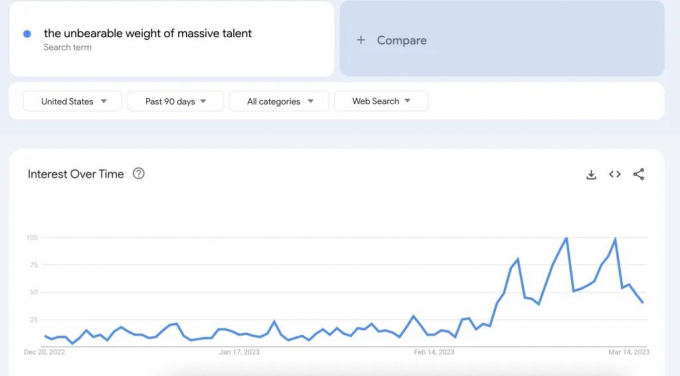Screen dimensions: 680x376
Task: Select the peak at 100 near Mar 14
Action: click(x=615, y=239)
